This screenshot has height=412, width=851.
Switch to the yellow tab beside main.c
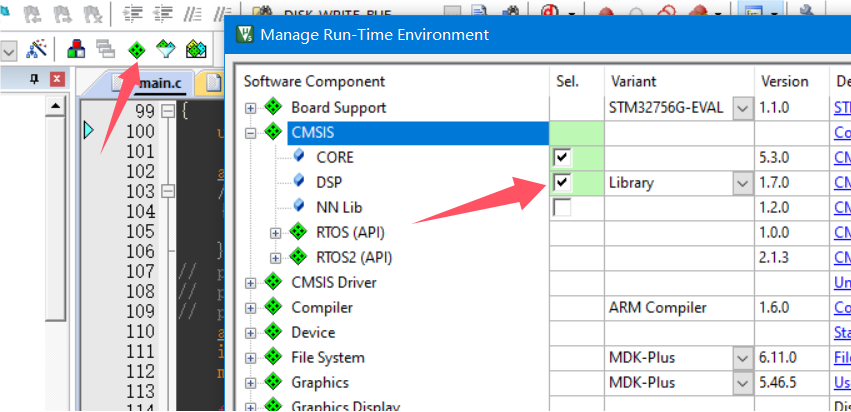213,83
